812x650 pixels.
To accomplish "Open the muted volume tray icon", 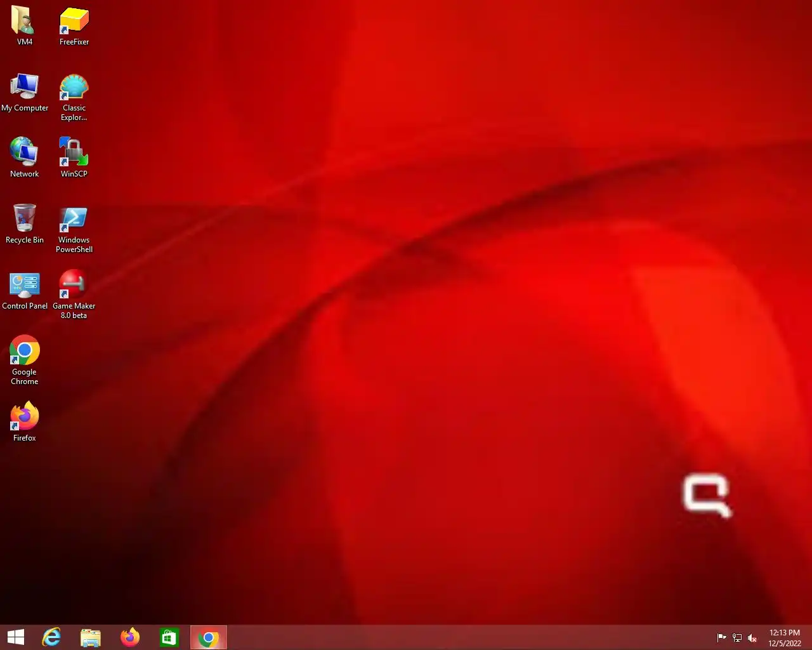I will pyautogui.click(x=752, y=638).
